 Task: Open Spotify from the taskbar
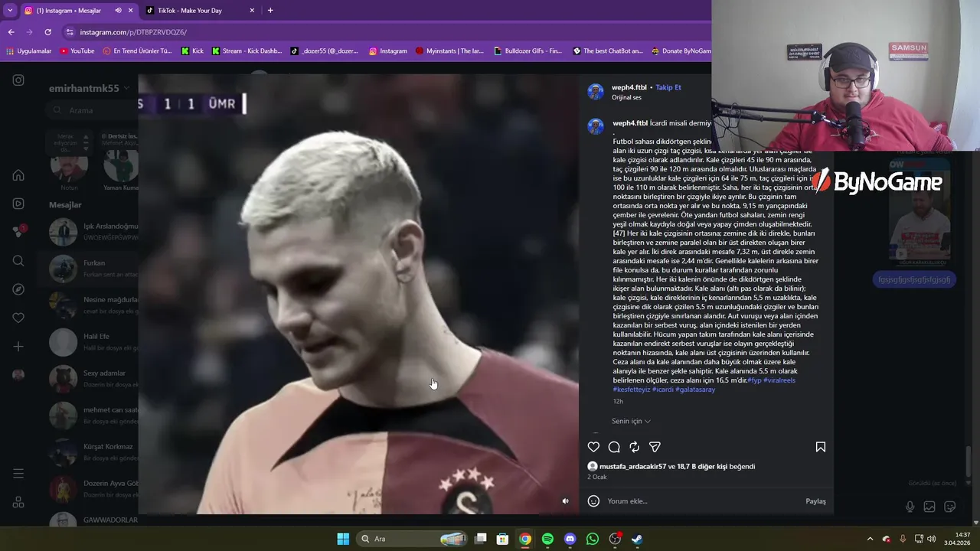(547, 539)
